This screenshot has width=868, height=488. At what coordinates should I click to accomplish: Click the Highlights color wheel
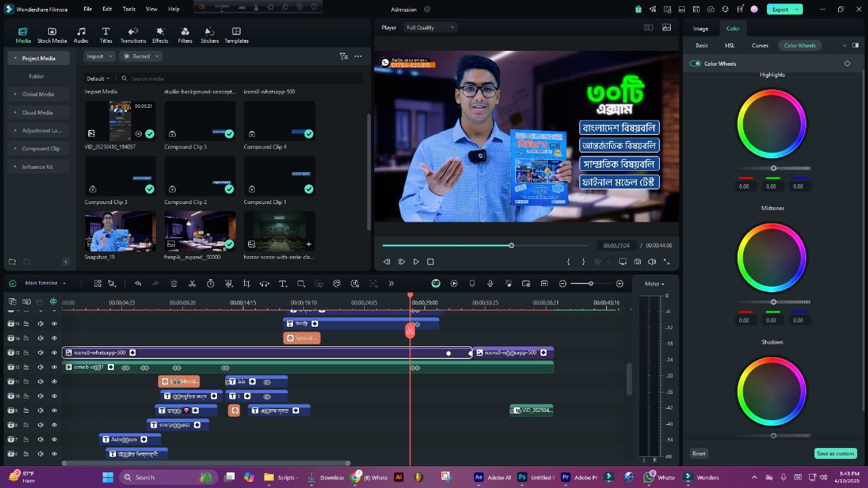point(772,124)
